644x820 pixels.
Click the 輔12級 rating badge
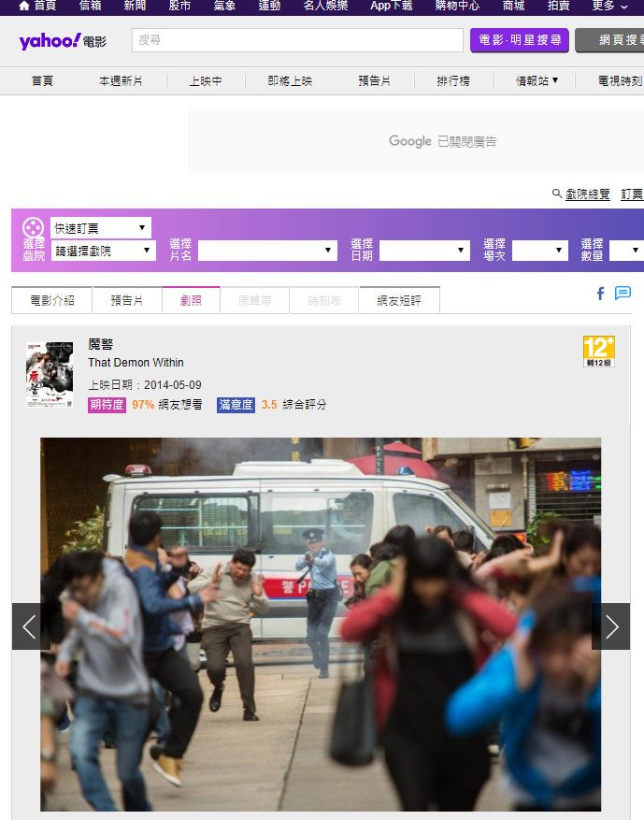[x=599, y=352]
